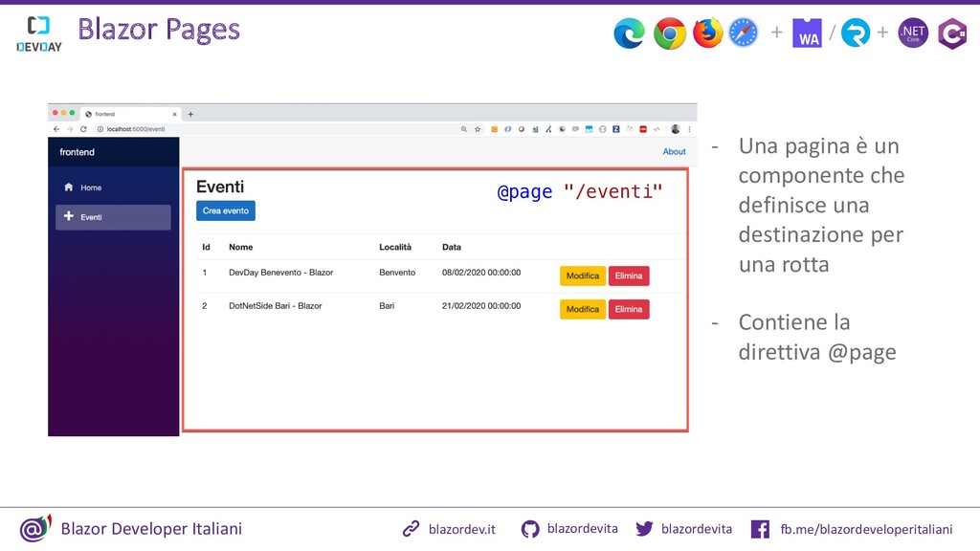Click the plus icon next to Eventi
This screenshot has width=980, height=551.
click(x=69, y=216)
